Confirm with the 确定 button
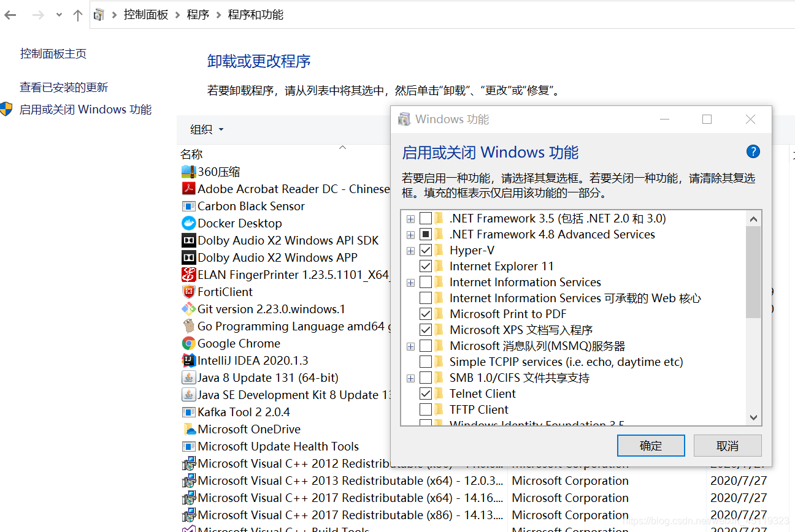This screenshot has height=532, width=795. 651,446
